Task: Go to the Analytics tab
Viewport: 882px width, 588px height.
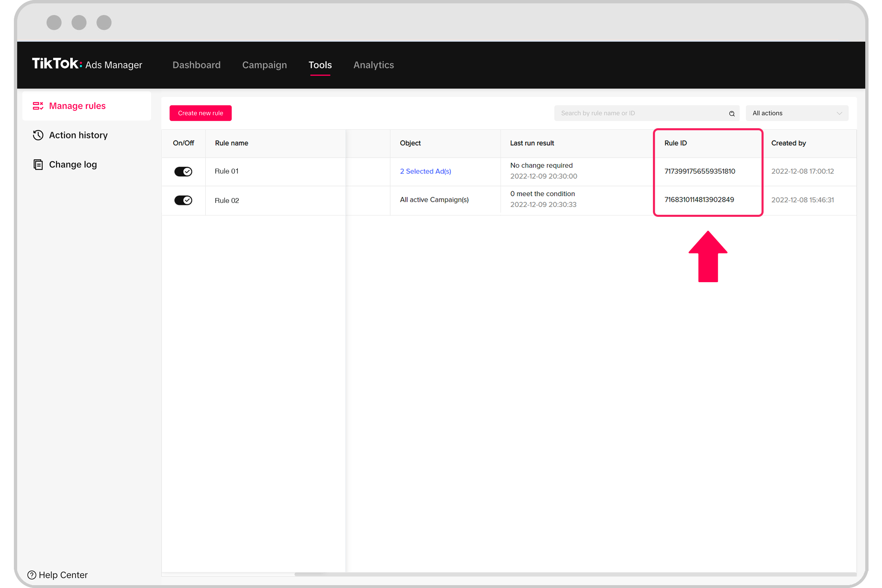Action: (374, 65)
